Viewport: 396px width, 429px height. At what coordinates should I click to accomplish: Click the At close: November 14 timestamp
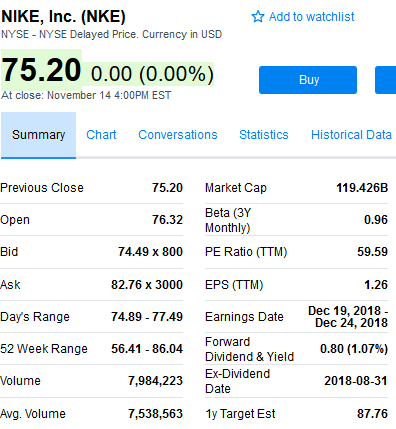click(x=86, y=95)
